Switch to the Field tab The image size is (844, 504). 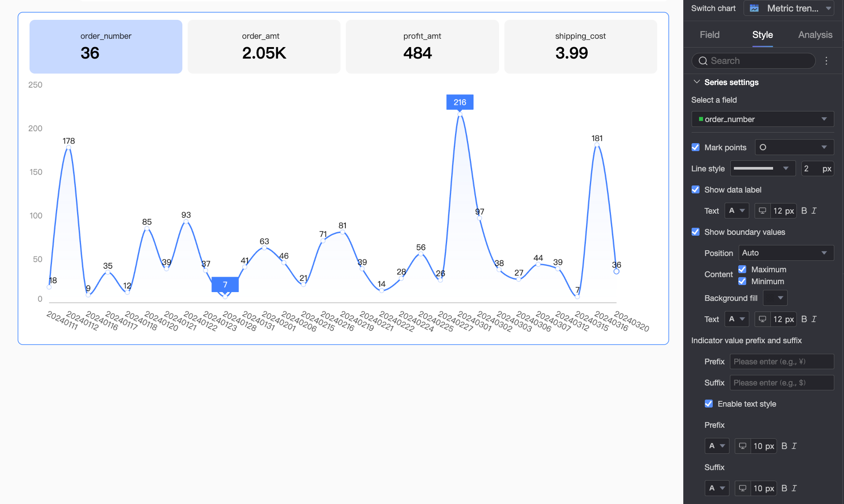(709, 35)
